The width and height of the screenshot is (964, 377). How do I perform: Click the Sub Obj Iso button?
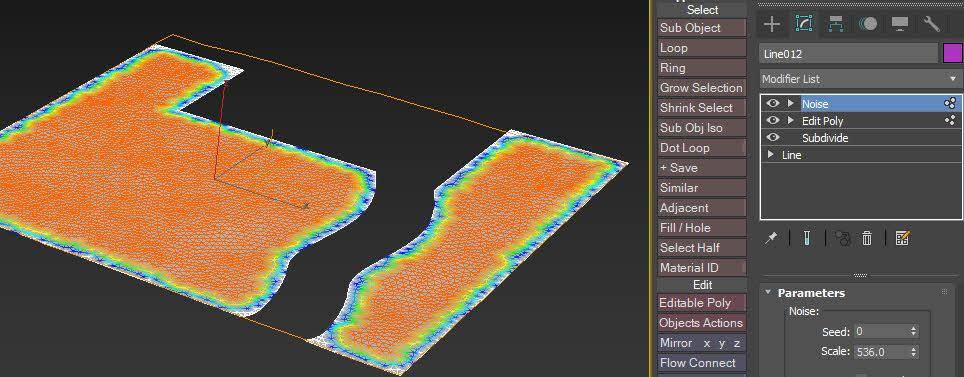coord(702,128)
